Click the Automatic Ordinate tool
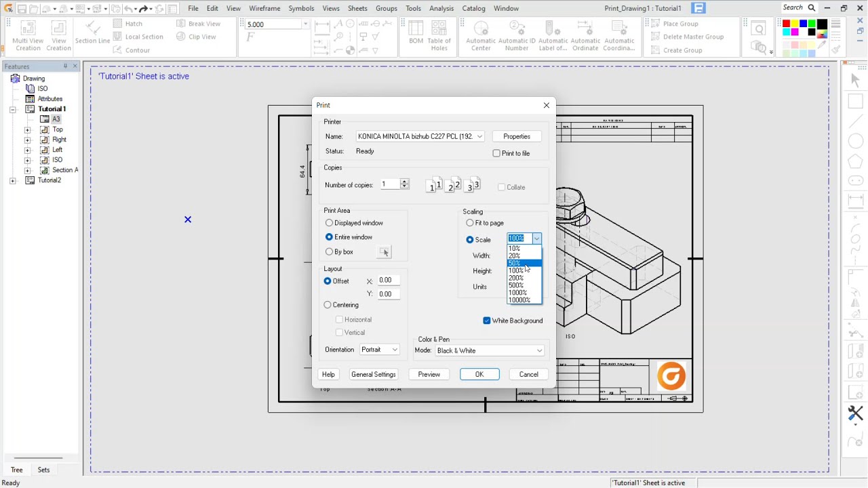This screenshot has height=488, width=868. pyautogui.click(x=585, y=35)
